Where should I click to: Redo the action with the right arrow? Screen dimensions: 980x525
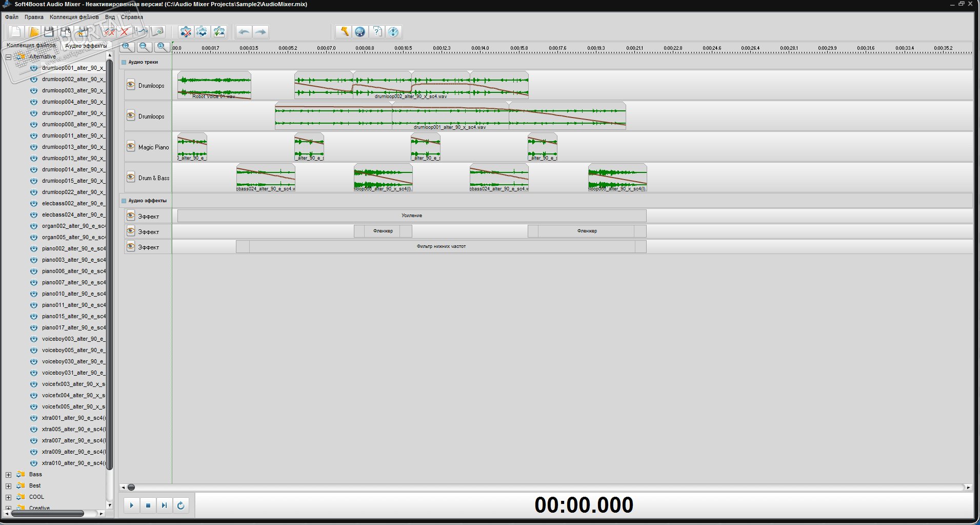[261, 32]
